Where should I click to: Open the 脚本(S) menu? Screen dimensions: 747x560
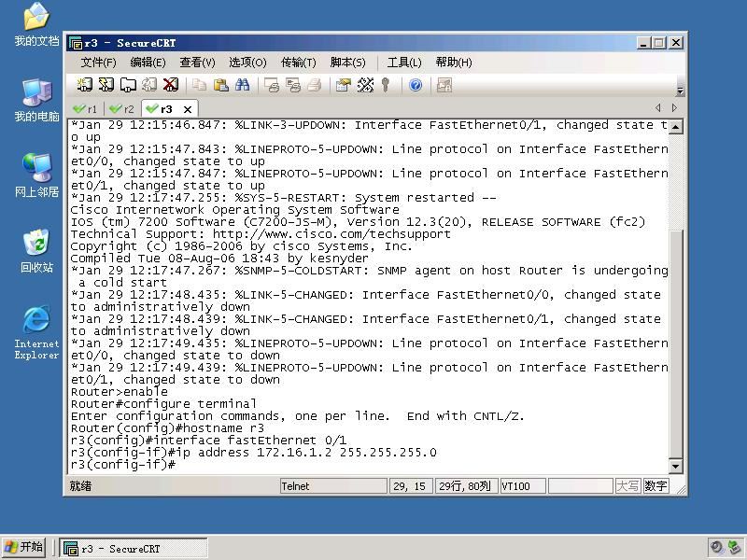347,63
